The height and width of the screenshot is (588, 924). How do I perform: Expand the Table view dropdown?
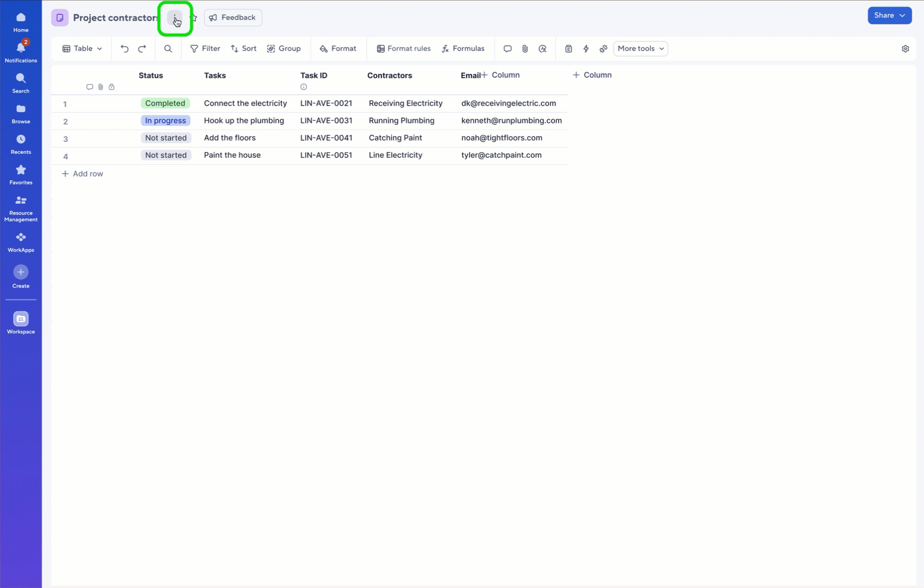click(x=82, y=49)
